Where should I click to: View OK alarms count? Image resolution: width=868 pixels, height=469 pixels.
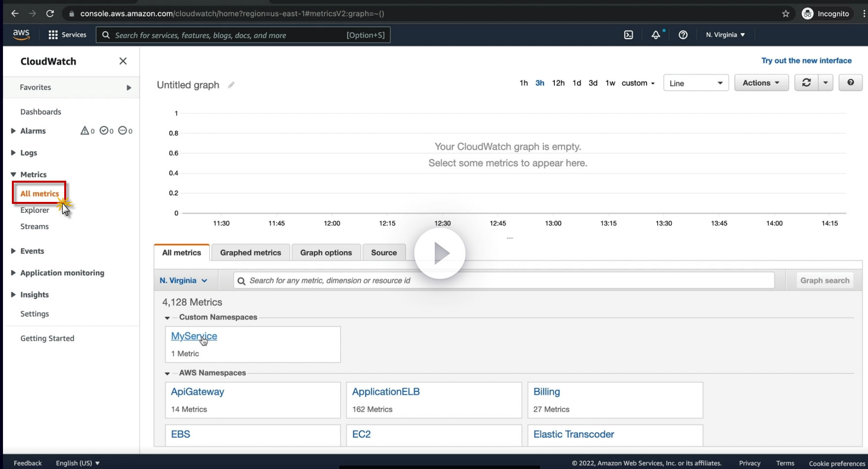(x=107, y=131)
